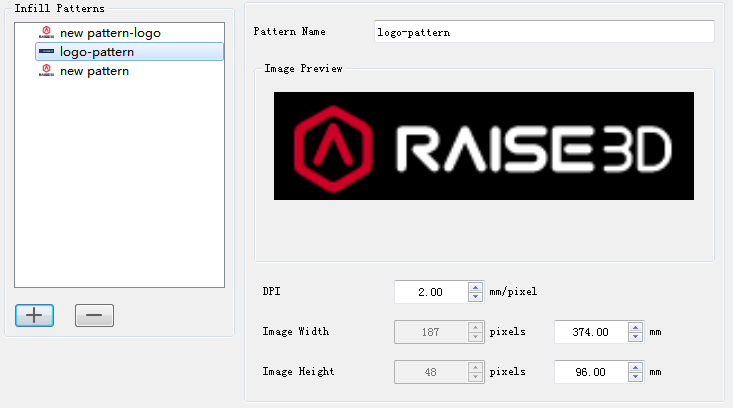Edit the Pattern Name text field
733x408 pixels.
544,32
